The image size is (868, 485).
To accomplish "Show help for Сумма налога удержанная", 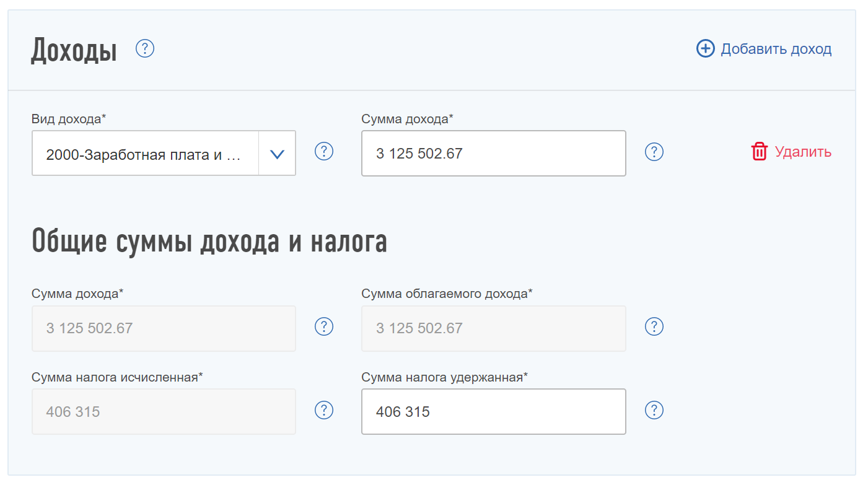I will coord(654,410).
